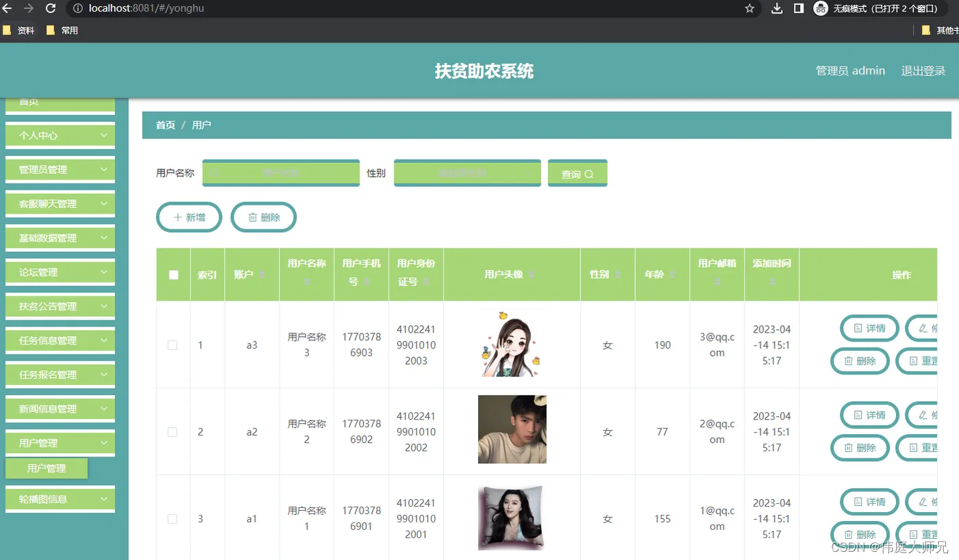Screen dimensions: 959x560
Task: Click 删除 for account a3 row
Action: [860, 361]
